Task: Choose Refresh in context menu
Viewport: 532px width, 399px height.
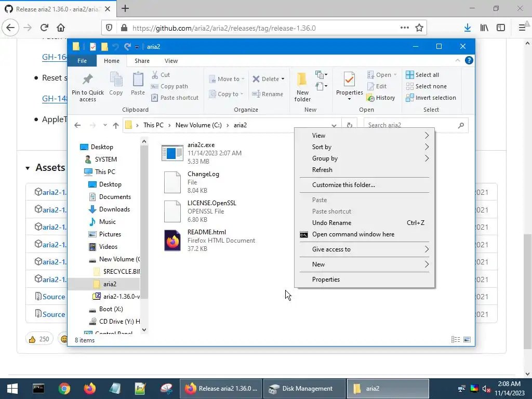Action: 364,170
